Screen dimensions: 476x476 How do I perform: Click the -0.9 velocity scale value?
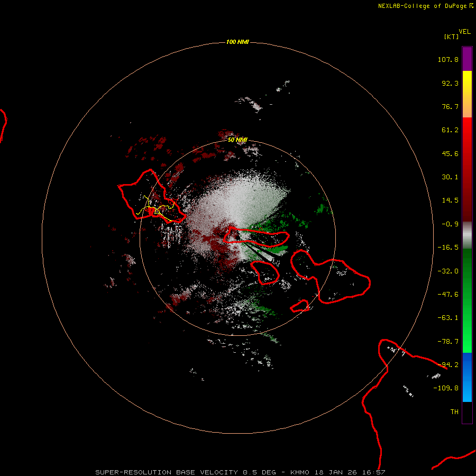(450, 224)
